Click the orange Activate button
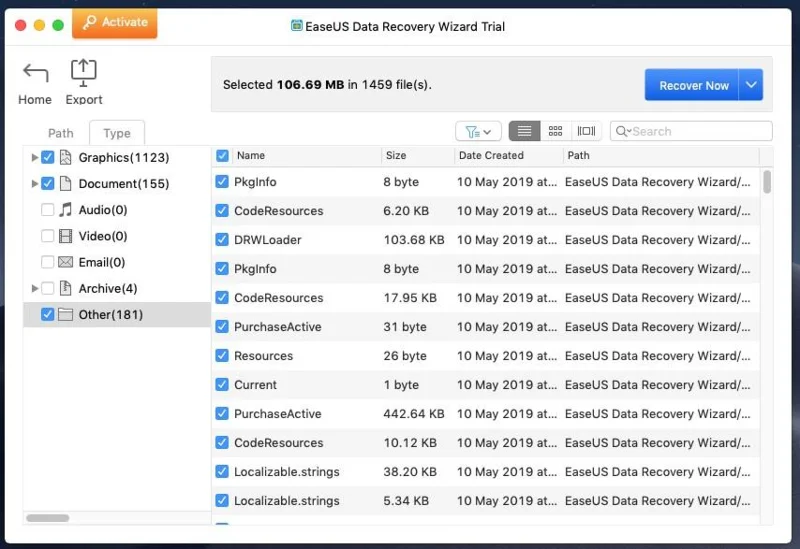800x549 pixels. click(115, 22)
